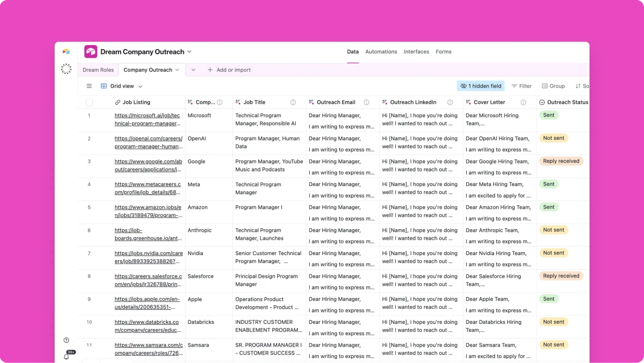Click the Company column AI field icon

tap(190, 102)
